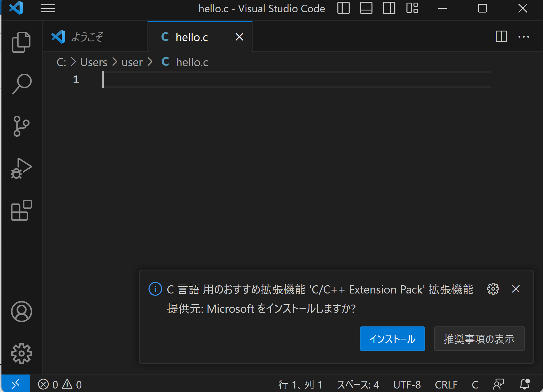This screenshot has height=392, width=543.
Task: Open the Source Control view
Action: click(21, 126)
